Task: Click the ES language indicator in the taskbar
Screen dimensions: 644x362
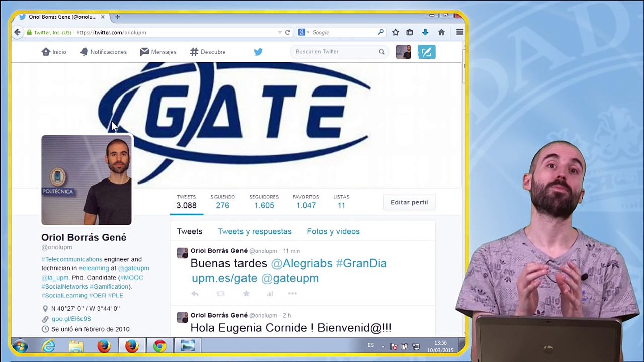Action: pos(371,345)
